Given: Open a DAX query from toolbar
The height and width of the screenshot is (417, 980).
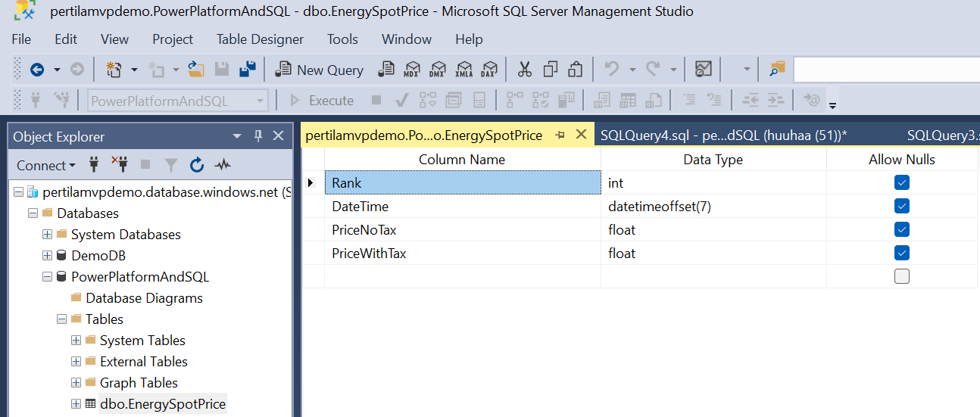Looking at the screenshot, I should point(490,70).
